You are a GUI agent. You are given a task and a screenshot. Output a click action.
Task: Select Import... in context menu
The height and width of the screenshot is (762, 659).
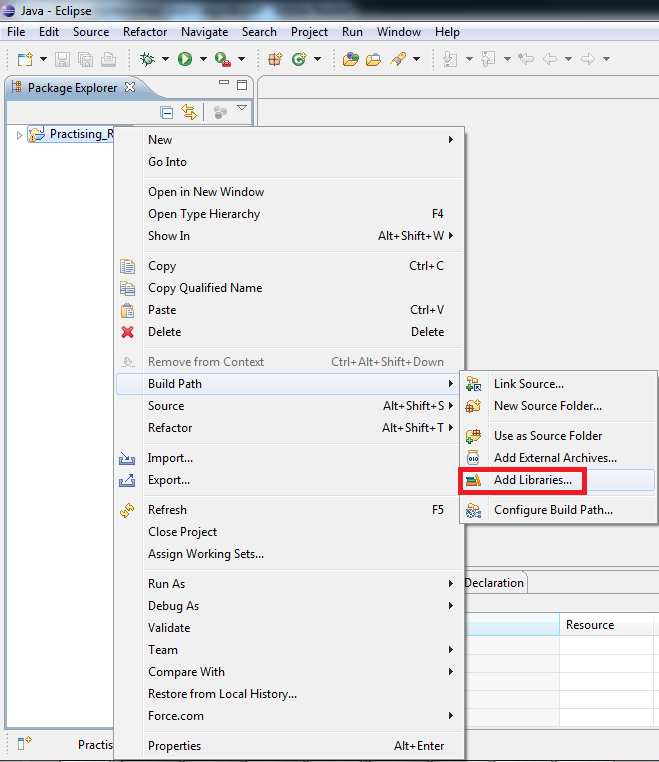tap(288, 458)
